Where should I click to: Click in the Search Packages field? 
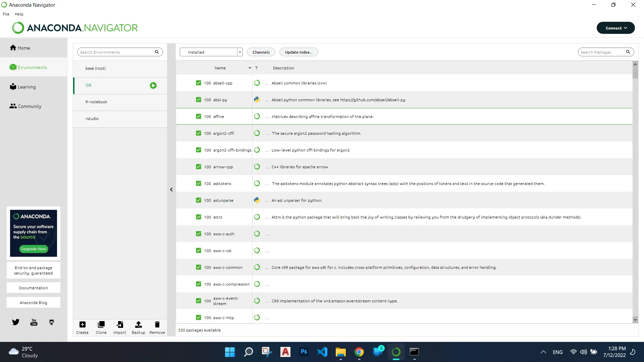[602, 52]
